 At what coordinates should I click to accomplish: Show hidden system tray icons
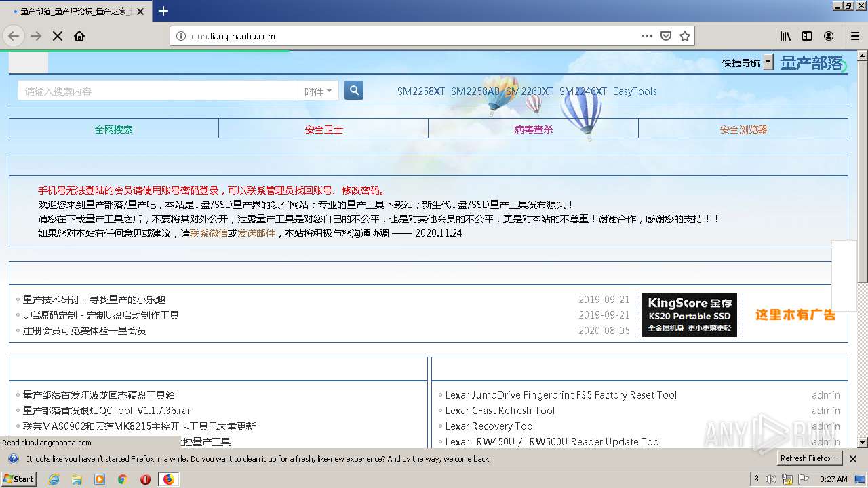click(x=757, y=479)
